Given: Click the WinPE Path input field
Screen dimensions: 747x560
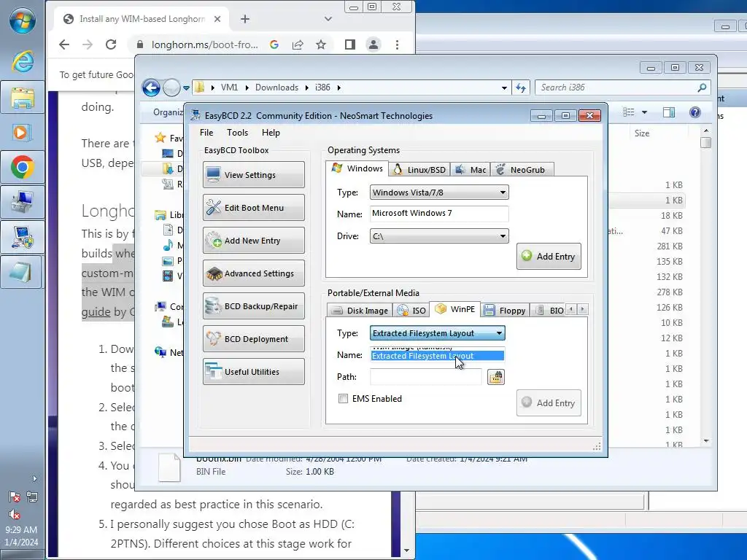Looking at the screenshot, I should coord(425,377).
